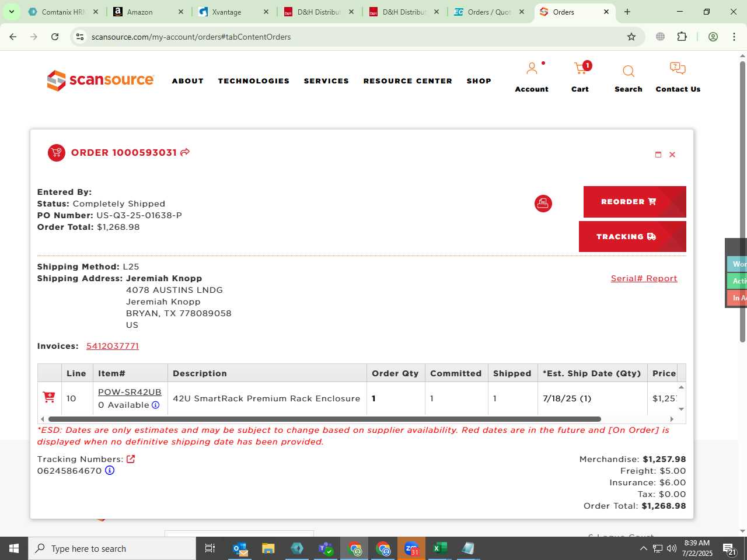The height and width of the screenshot is (560, 747).
Task: View site information icon in address bar
Action: [80, 37]
